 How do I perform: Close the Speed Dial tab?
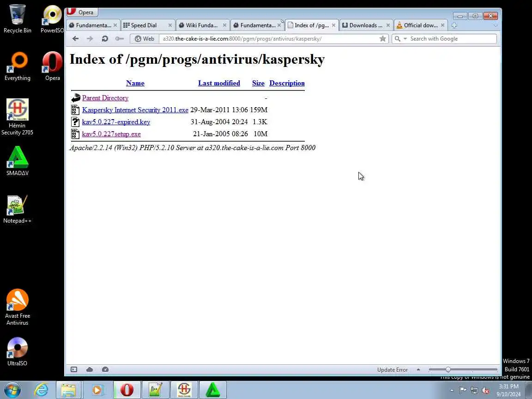click(170, 25)
